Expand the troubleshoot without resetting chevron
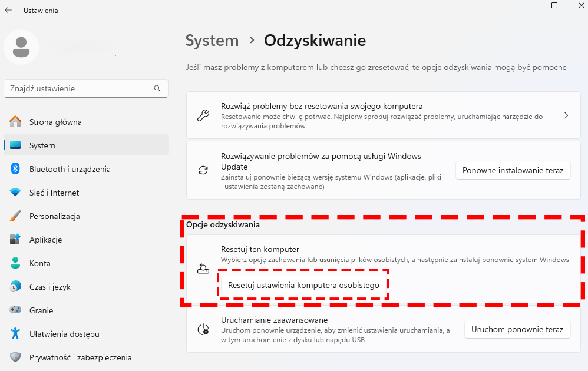 click(x=566, y=116)
